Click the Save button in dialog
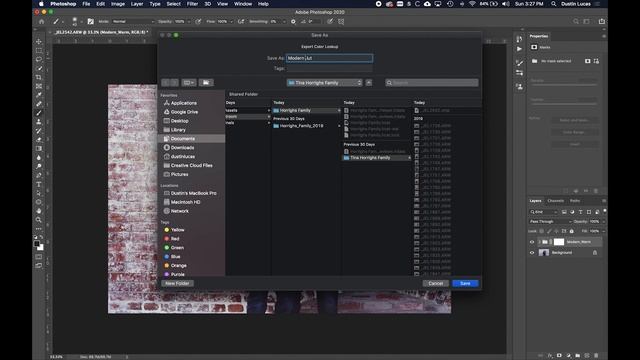640x360 pixels. tap(465, 283)
